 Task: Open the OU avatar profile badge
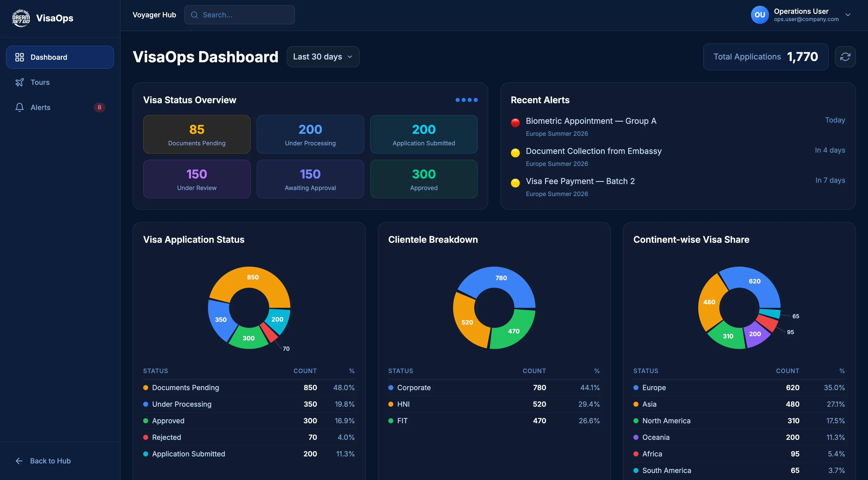click(x=760, y=15)
